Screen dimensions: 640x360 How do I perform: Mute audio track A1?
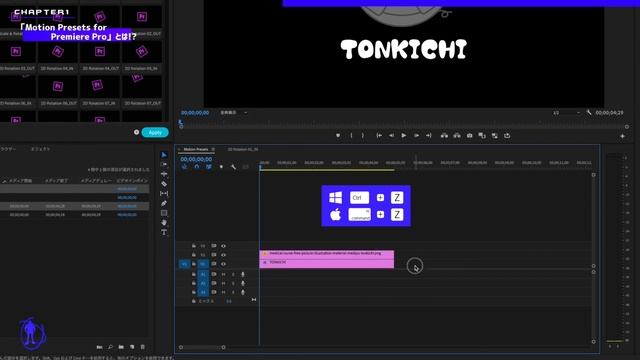(223, 274)
